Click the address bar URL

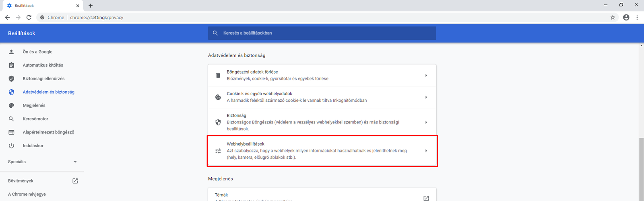pos(97,17)
